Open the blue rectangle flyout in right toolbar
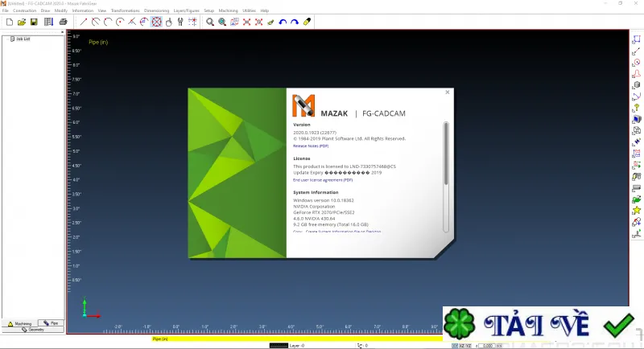This screenshot has height=349, width=644. [636, 39]
